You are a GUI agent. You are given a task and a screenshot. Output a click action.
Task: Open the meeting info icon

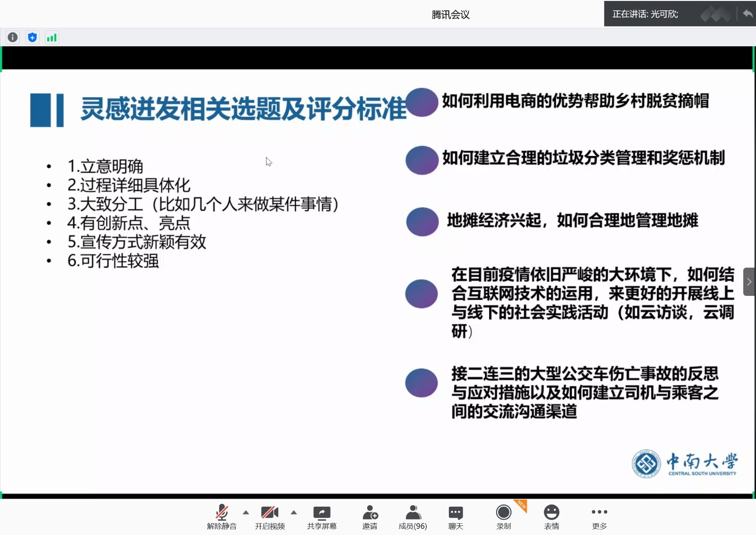(13, 37)
